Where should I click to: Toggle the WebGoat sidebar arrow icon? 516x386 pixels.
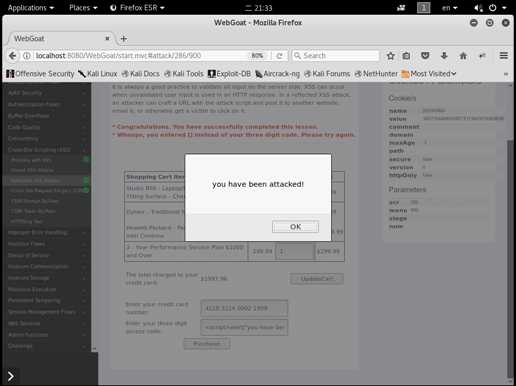[x=10, y=376]
